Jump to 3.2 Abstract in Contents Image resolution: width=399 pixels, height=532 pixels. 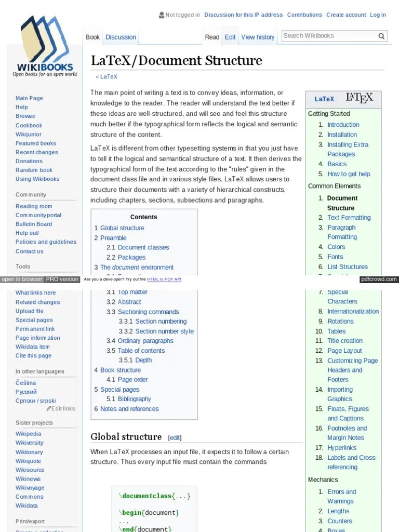coord(129,302)
